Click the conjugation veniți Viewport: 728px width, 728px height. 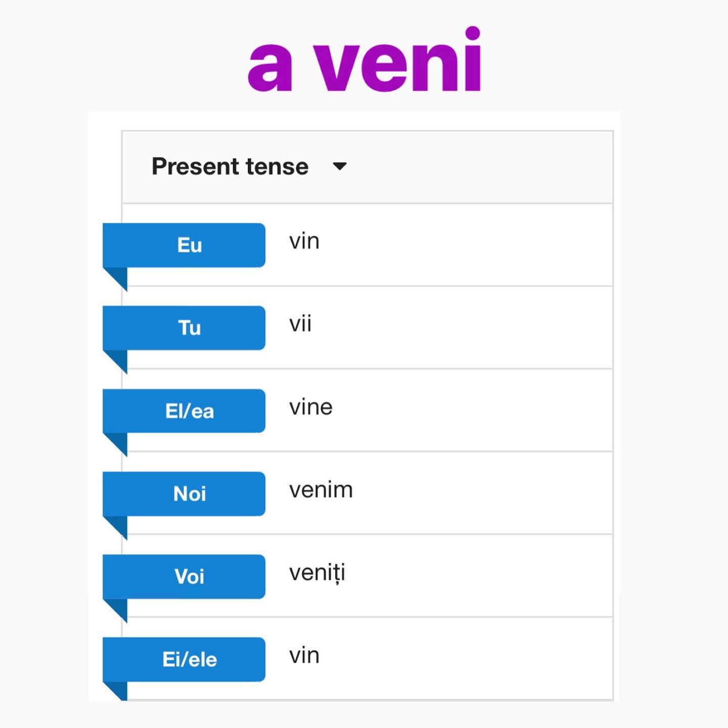click(x=317, y=573)
